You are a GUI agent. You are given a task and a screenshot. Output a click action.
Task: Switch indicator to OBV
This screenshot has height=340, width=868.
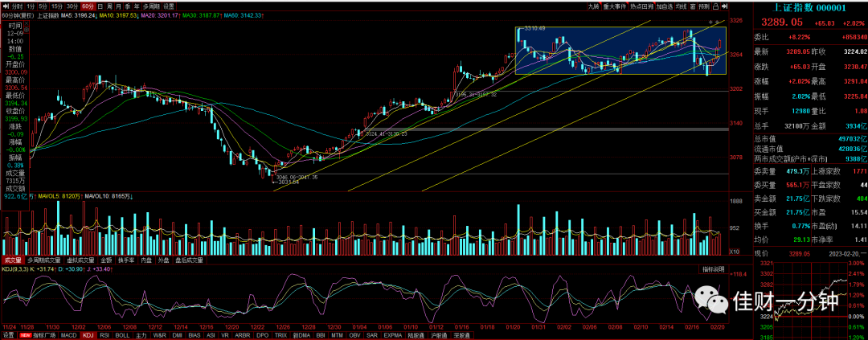point(355,335)
